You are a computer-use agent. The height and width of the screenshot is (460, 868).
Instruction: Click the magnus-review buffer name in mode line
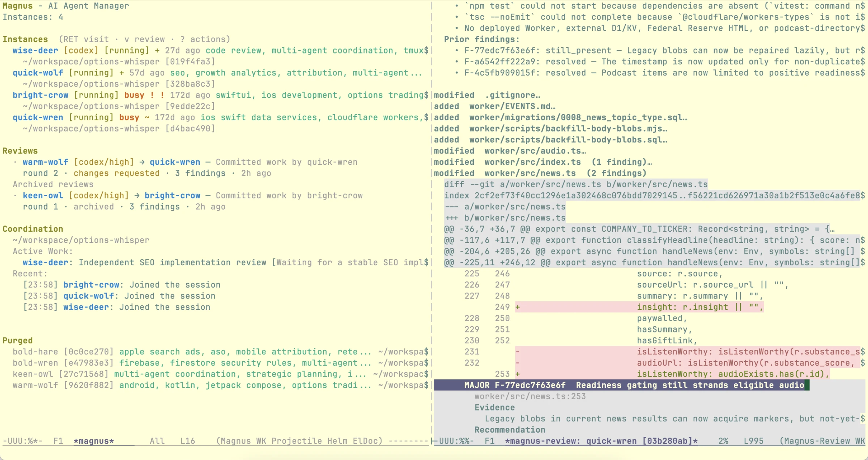coord(601,441)
